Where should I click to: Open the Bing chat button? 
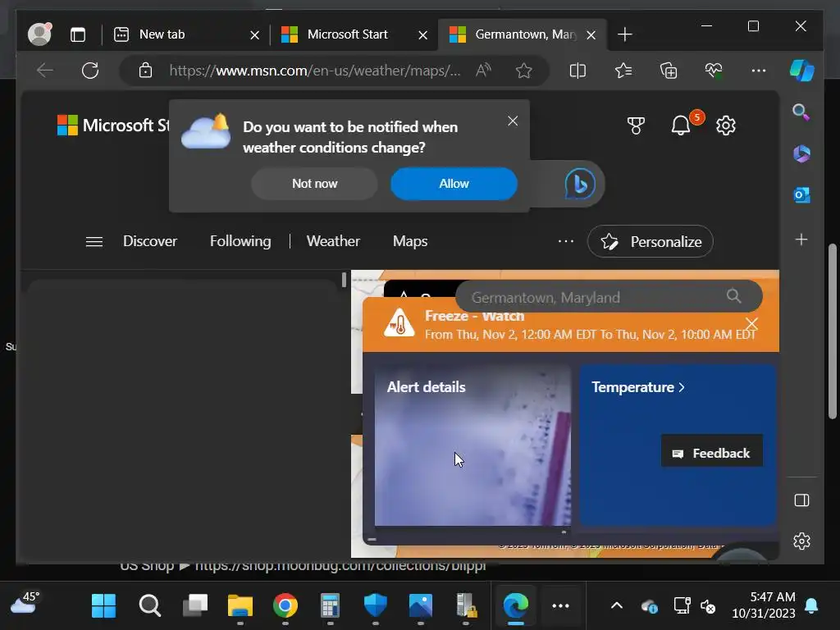click(x=580, y=184)
